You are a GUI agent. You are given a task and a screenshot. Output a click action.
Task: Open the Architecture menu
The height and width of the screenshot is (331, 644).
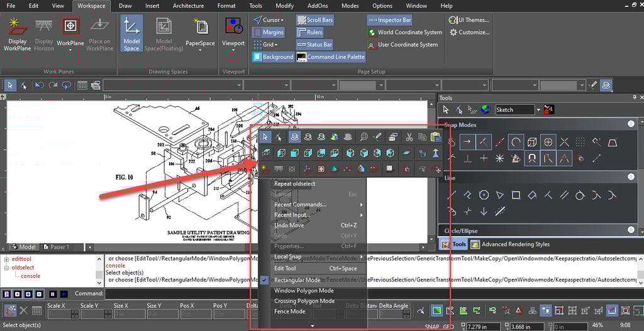pyautogui.click(x=188, y=6)
